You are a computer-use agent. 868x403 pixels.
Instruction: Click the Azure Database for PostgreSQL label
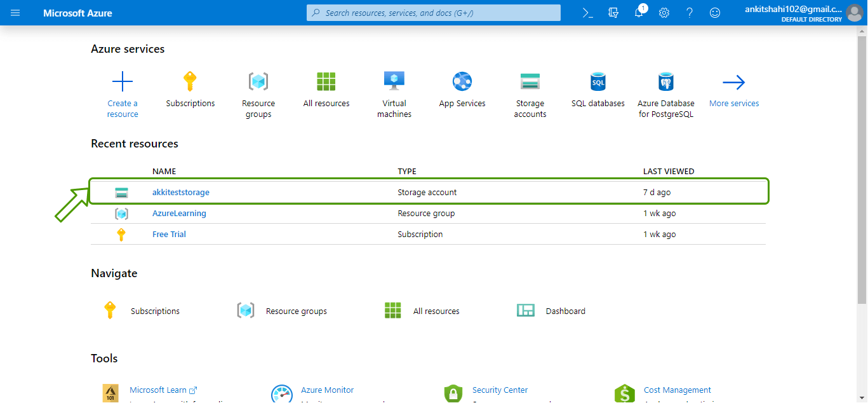click(x=666, y=109)
